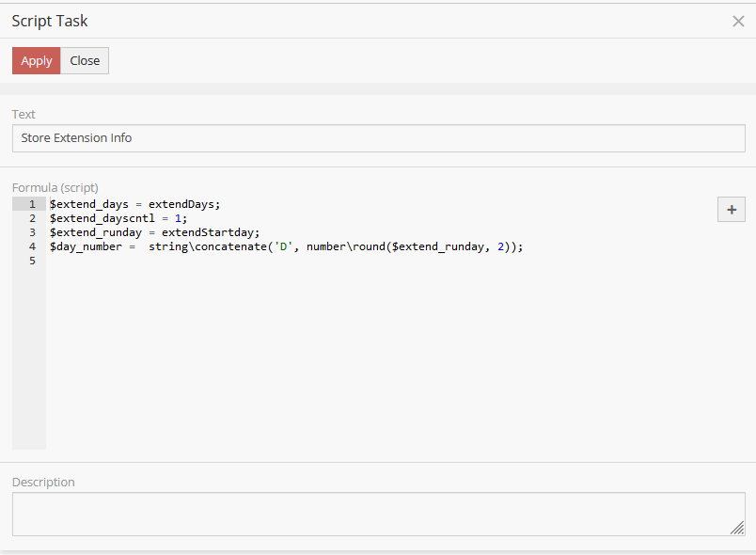Screen dimensions: 756x555
Task: Click line number 2 in the editor gutter
Action: tap(32, 218)
